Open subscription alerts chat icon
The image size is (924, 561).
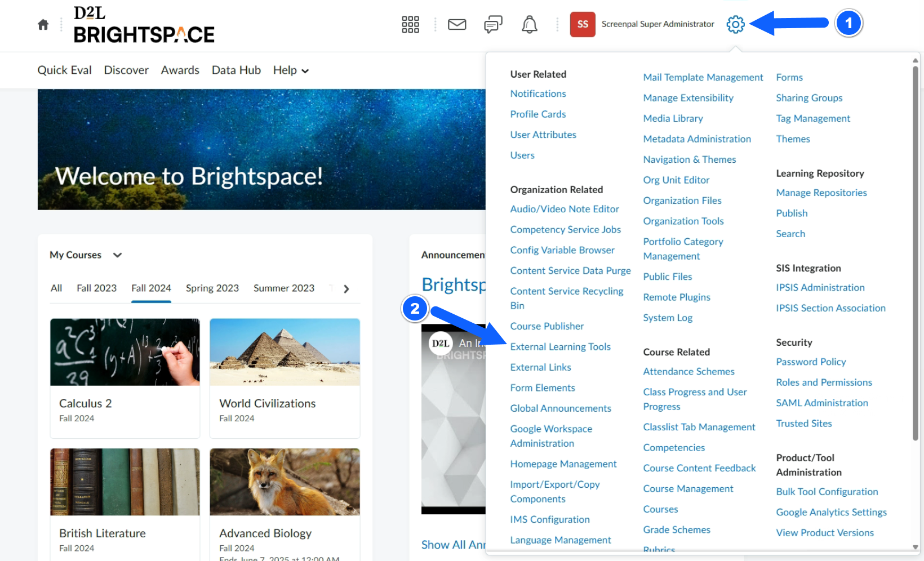(493, 24)
